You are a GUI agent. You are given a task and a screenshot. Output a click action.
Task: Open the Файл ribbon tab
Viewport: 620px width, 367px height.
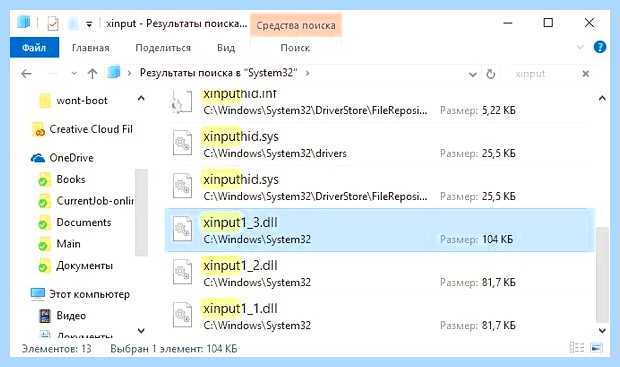point(34,48)
